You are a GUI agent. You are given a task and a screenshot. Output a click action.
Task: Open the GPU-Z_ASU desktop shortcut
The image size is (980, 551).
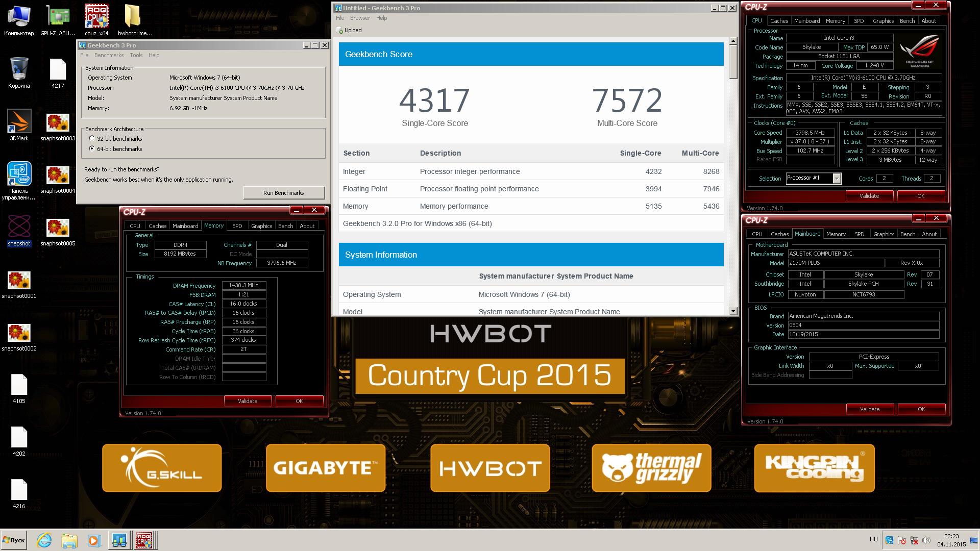point(58,20)
